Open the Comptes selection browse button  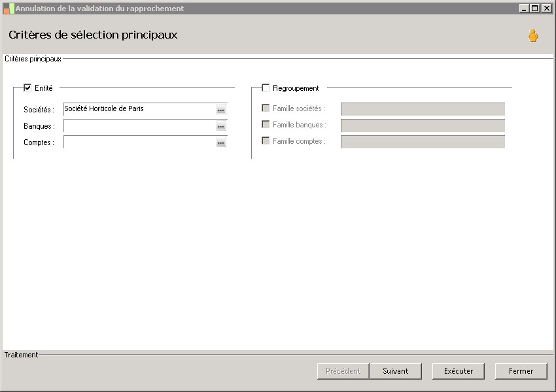click(221, 142)
